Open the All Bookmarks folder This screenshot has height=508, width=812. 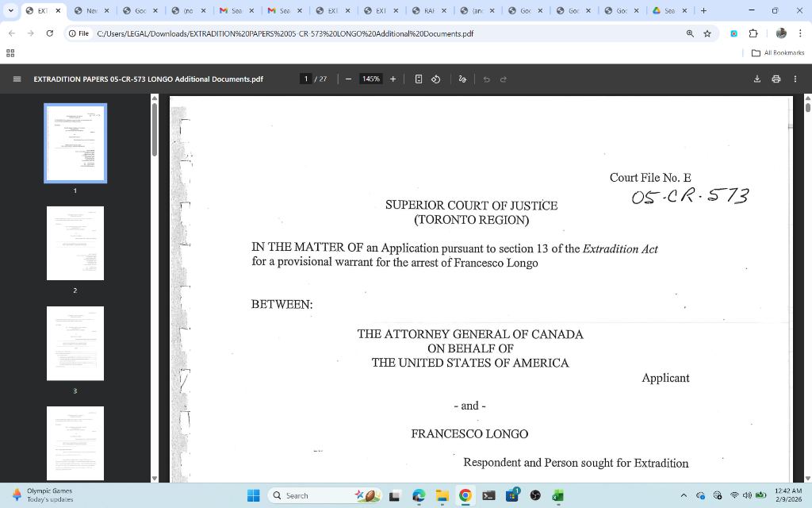coord(777,53)
